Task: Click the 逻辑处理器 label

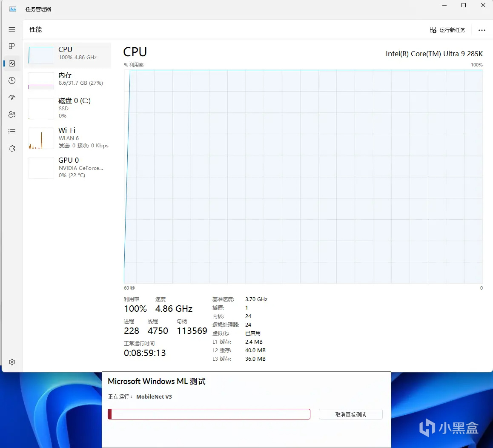Action: point(226,325)
